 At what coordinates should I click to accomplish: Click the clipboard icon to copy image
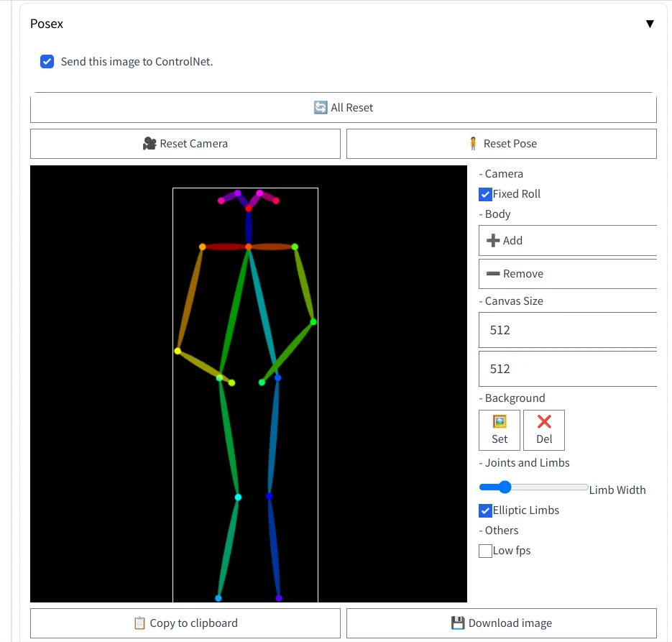coord(140,623)
